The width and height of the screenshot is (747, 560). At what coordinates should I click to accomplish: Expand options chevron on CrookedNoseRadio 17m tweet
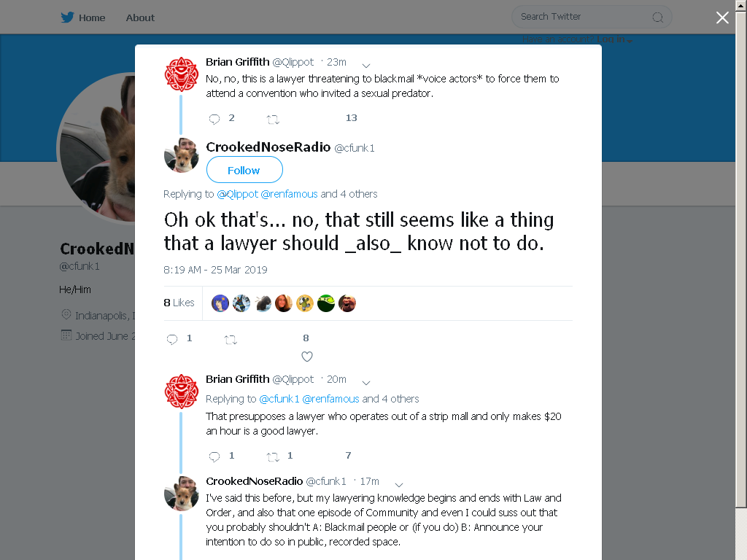pos(399,484)
